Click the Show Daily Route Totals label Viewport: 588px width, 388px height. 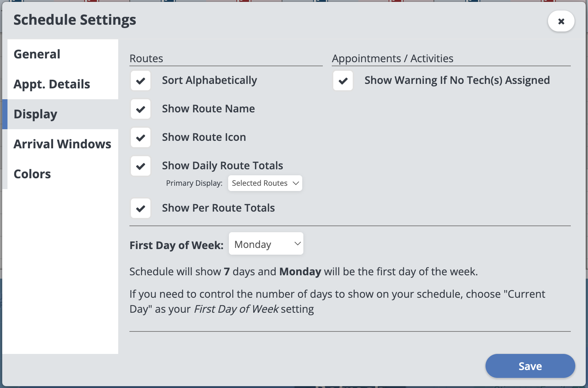(x=223, y=166)
